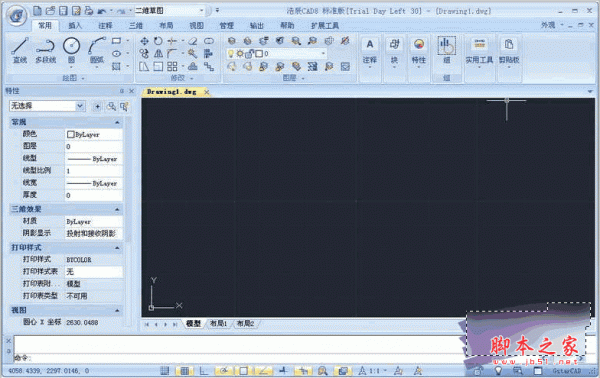Select the Erase tool in 修改 panel

click(x=193, y=41)
